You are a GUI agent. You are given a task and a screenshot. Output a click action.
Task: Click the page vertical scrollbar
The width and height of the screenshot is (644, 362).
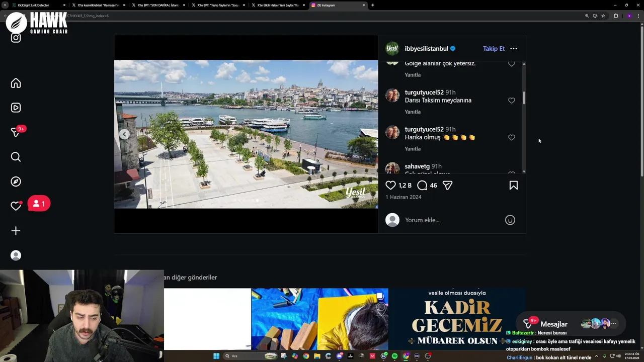coord(641,101)
